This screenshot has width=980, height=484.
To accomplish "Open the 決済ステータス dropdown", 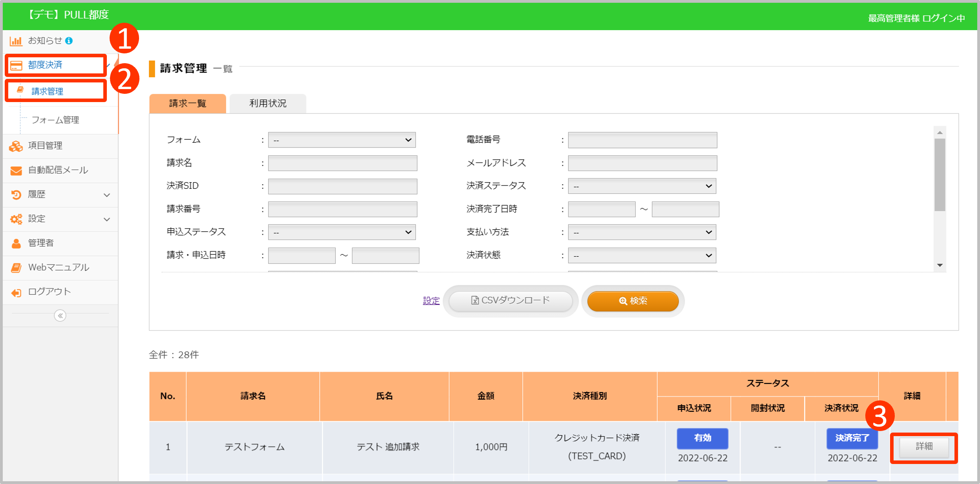I will point(642,186).
